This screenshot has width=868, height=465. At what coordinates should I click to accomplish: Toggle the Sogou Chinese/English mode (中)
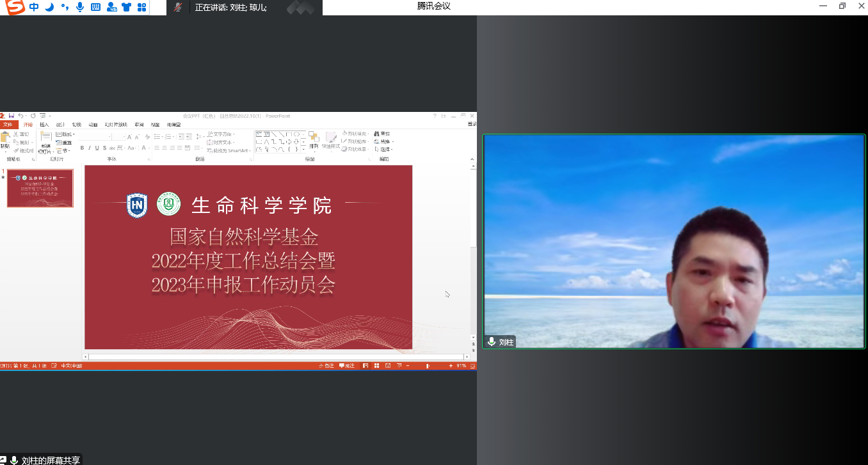(34, 7)
